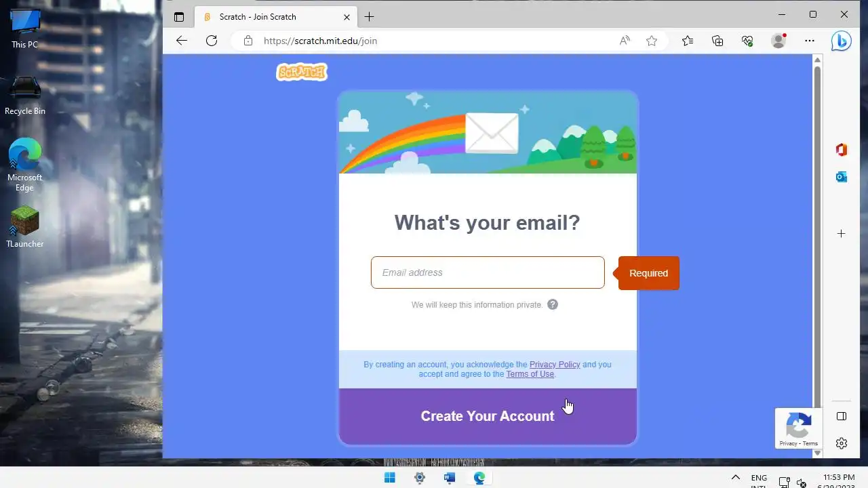Click the Word taskbar icon
This screenshot has height=488, width=868.
click(x=450, y=478)
